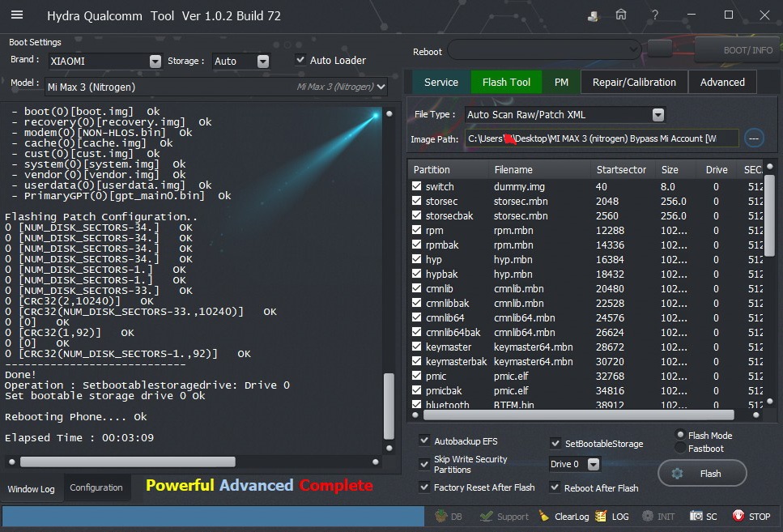Browse image path with ellipsis button
The image size is (783, 532).
754,138
